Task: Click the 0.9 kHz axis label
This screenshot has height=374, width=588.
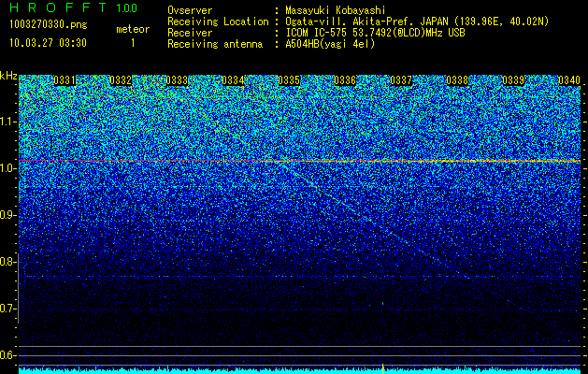Action: 7,215
